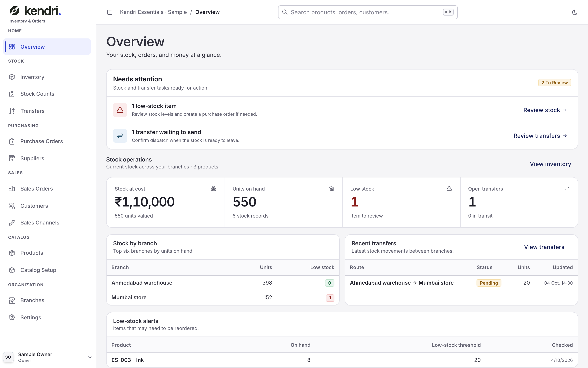Image resolution: width=588 pixels, height=368 pixels.
Task: Click the Open transfers card arrows icon
Action: (x=567, y=189)
